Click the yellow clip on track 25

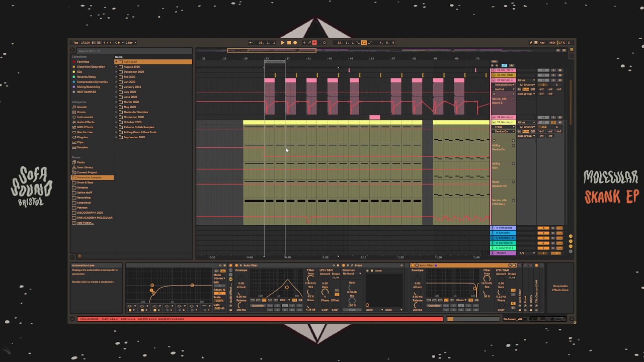332,123
